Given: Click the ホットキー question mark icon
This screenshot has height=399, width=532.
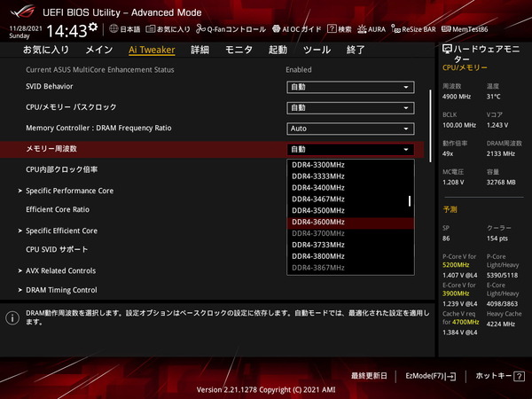Looking at the screenshot, I should pos(519,376).
